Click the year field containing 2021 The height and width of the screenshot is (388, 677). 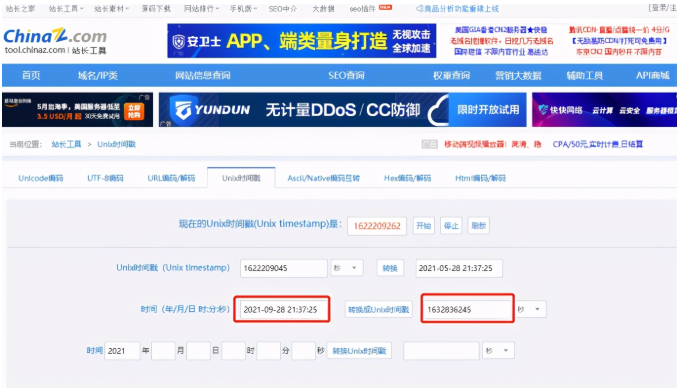coord(122,351)
